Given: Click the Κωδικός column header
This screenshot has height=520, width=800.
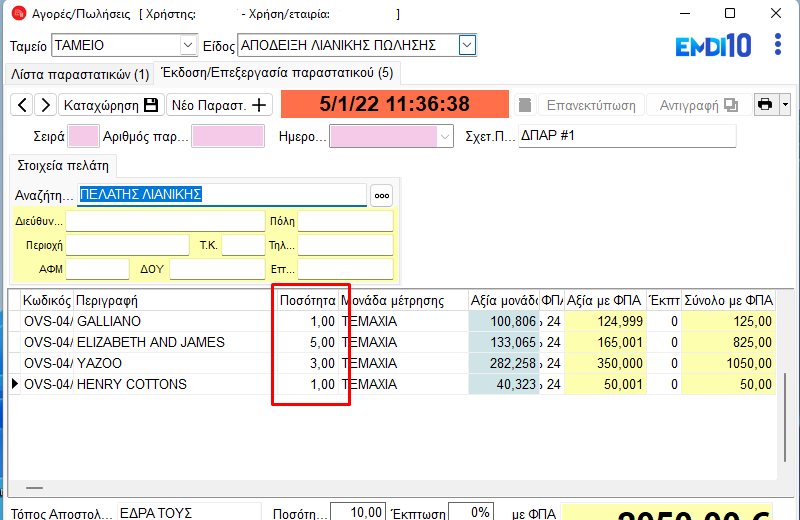Looking at the screenshot, I should click(x=47, y=301).
